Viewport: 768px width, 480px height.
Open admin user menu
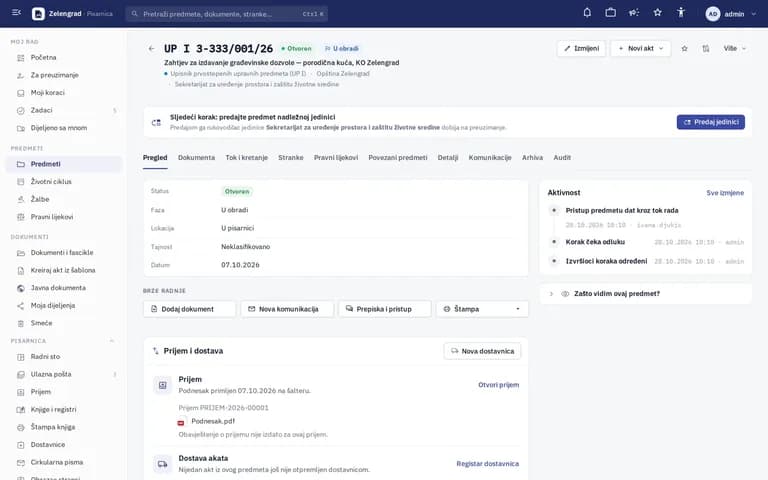731,14
